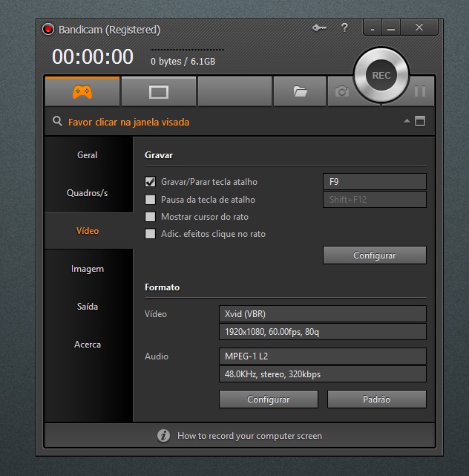
Task: Switch to screen rectangle recording mode
Action: tap(159, 91)
